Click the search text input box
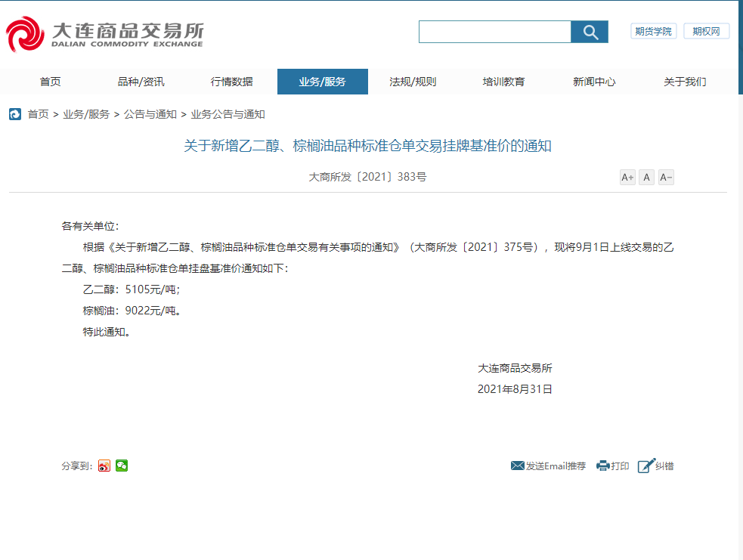 click(x=495, y=32)
